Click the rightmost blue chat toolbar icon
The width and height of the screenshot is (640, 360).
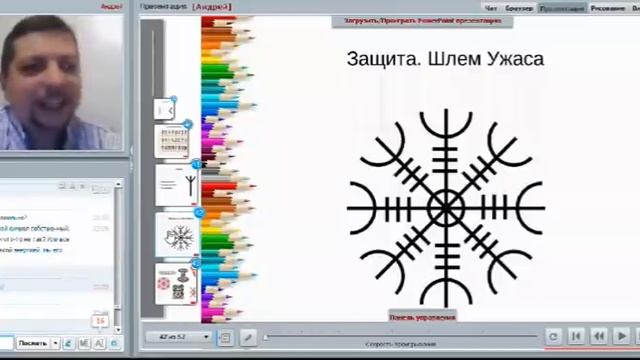[115, 343]
